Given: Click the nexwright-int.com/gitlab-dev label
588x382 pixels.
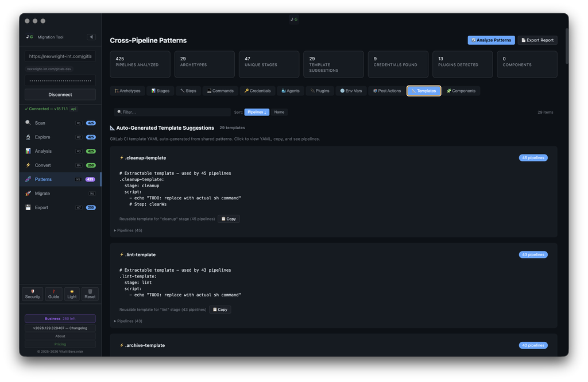Looking at the screenshot, I should (x=49, y=69).
